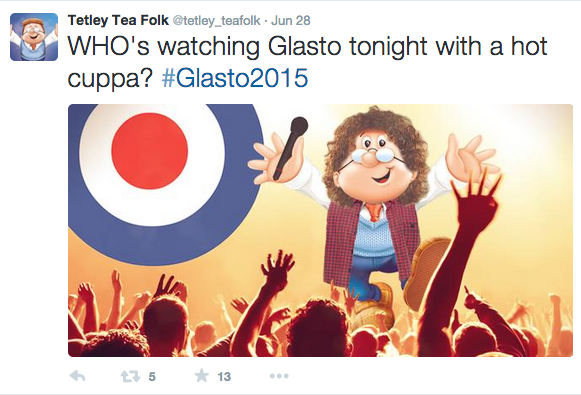The image size is (581, 395).
Task: Click the @tetley_teafolk handle
Action: click(216, 20)
